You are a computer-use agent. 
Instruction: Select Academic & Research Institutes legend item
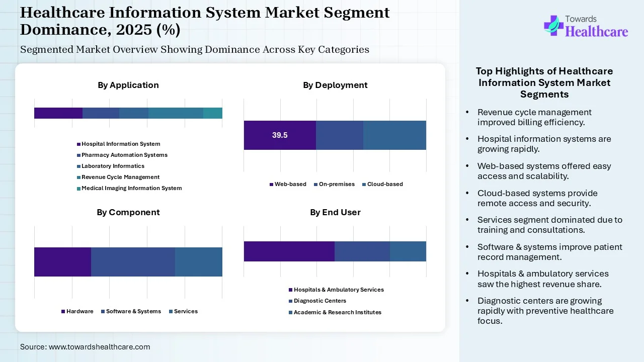tap(337, 312)
